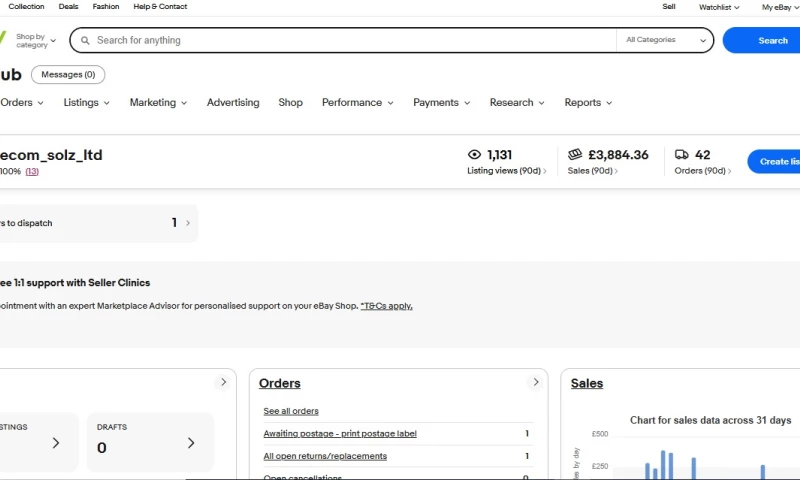
Task: Open the Payments menu
Action: pyautogui.click(x=441, y=103)
